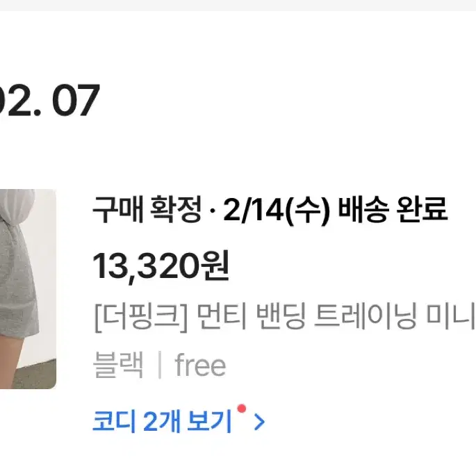Click the 블랙 color option label
476x476 pixels.
[x=118, y=365]
